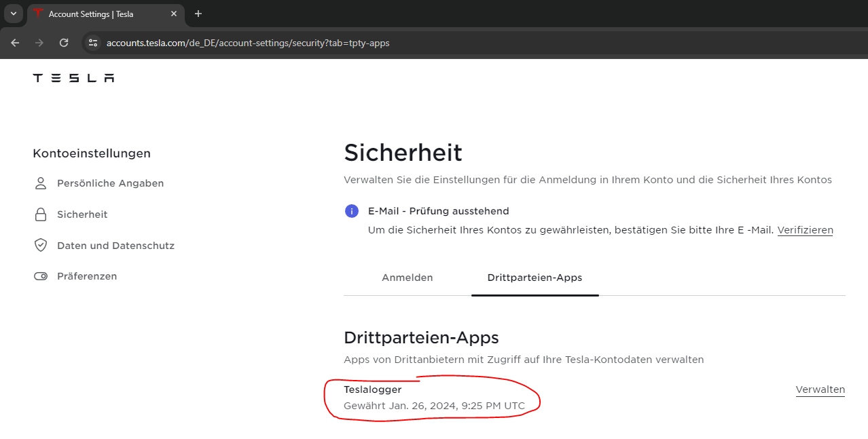The height and width of the screenshot is (439, 868).
Task: Open Persönliche Angaben settings
Action: click(110, 183)
